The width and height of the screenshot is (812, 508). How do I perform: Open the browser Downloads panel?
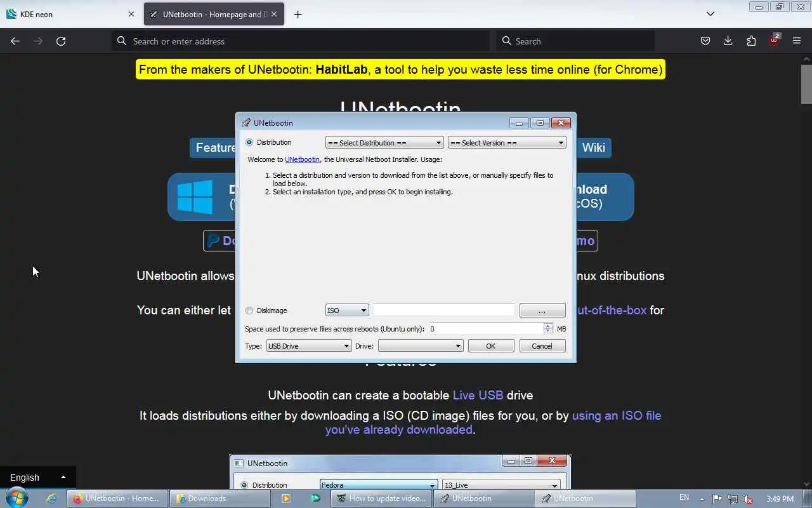(x=728, y=41)
